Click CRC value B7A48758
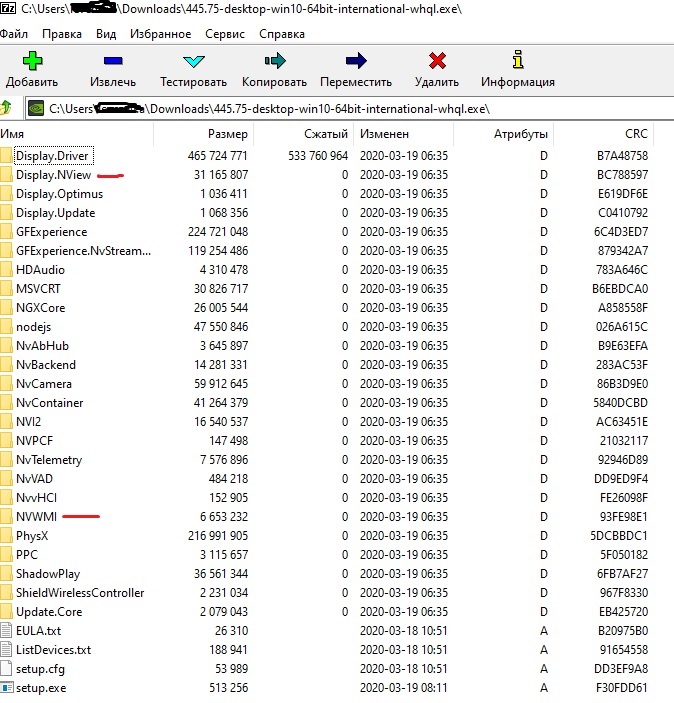This screenshot has height=703, width=674. 622,156
